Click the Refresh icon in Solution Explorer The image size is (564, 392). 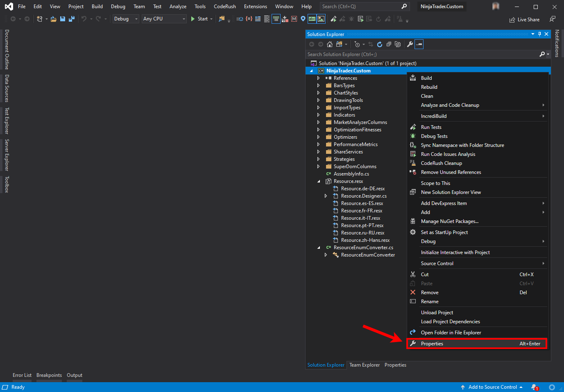[x=380, y=44]
